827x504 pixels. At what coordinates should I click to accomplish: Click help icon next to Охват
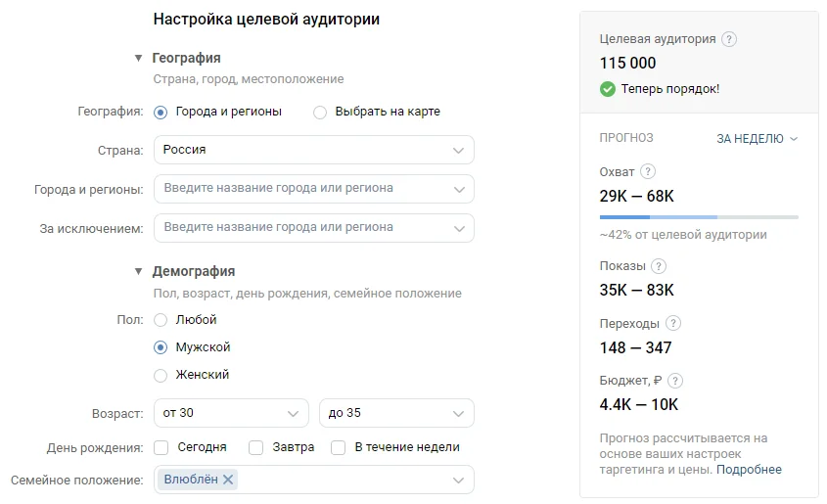coord(648,171)
